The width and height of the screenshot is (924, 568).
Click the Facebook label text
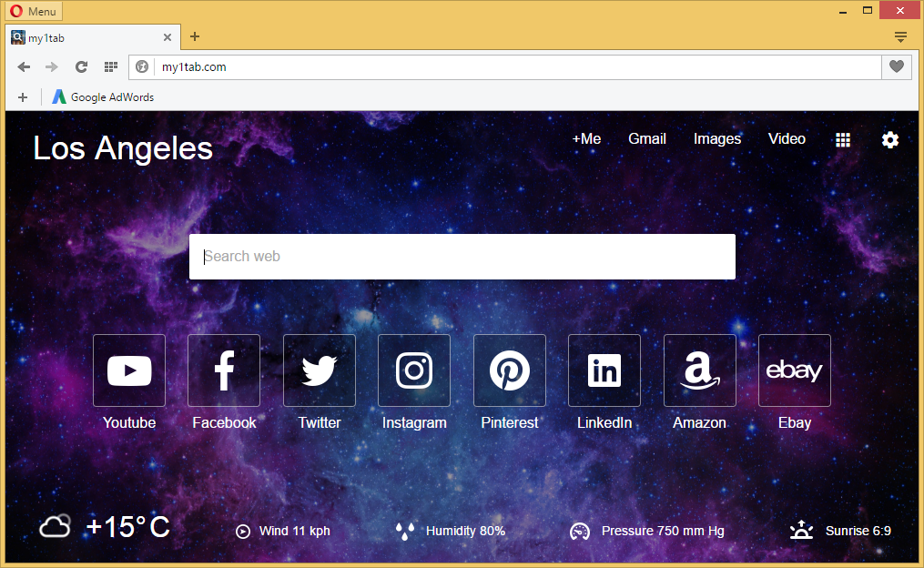pyautogui.click(x=224, y=423)
